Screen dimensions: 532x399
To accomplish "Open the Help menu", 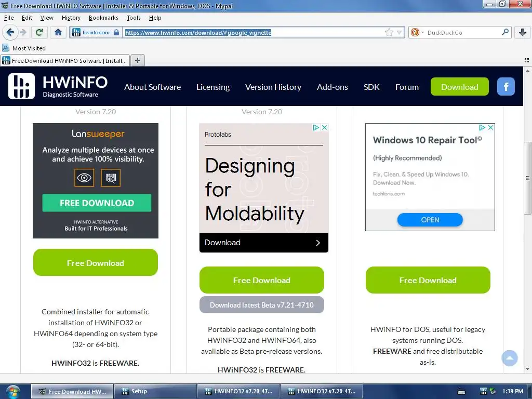I will [x=155, y=18].
